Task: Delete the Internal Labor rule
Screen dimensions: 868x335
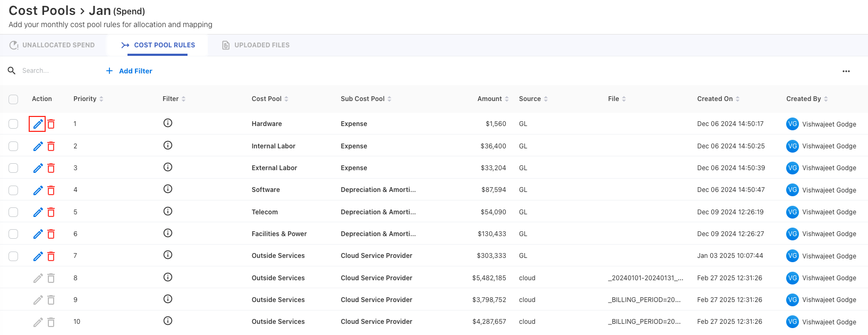Action: 51,146
